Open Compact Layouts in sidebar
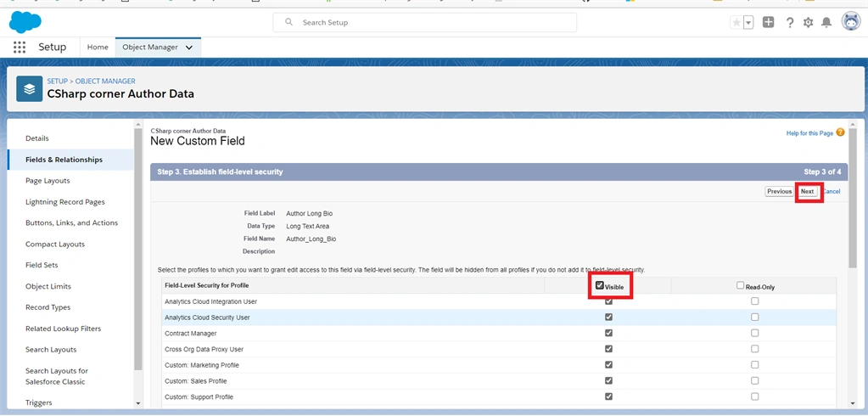Viewport: 868px width, 416px height. pos(55,245)
